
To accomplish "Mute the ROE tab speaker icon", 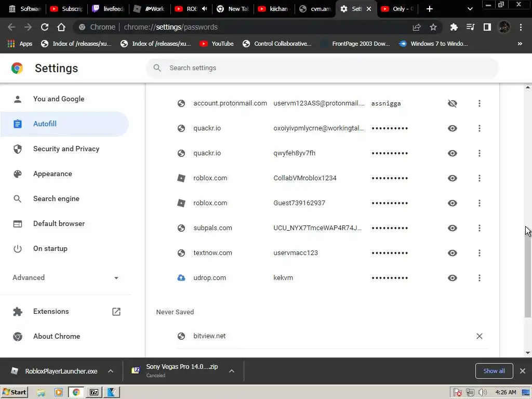I will (x=204, y=9).
